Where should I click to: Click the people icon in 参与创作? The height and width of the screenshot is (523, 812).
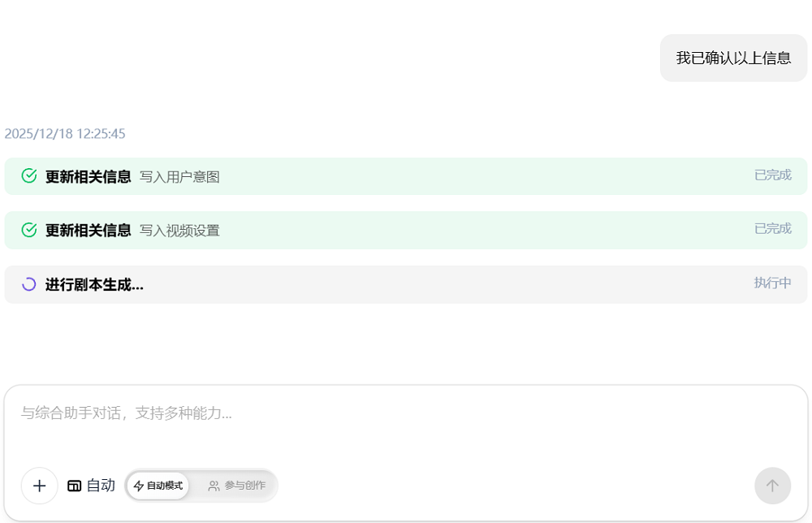tap(214, 486)
